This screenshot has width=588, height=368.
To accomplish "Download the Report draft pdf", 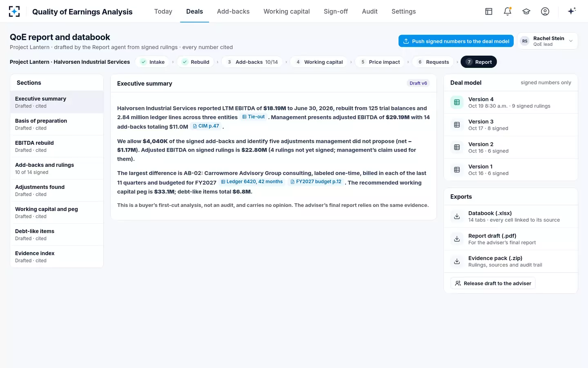I will pyautogui.click(x=511, y=239).
